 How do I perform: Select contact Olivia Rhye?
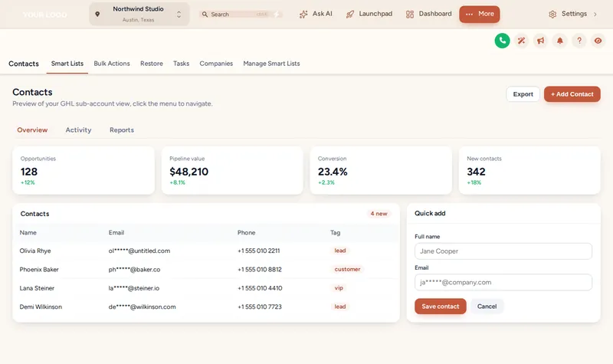tap(35, 251)
